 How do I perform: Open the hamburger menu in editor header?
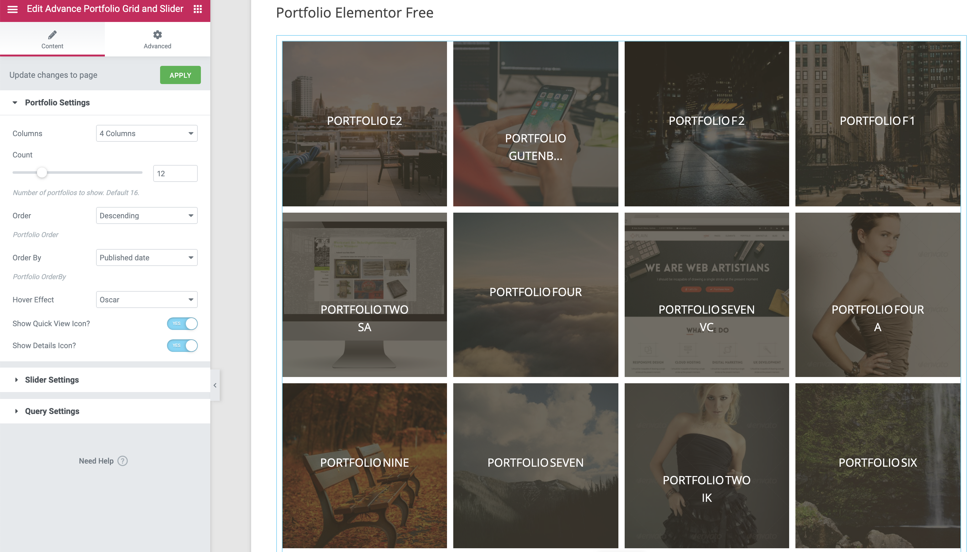coord(13,9)
